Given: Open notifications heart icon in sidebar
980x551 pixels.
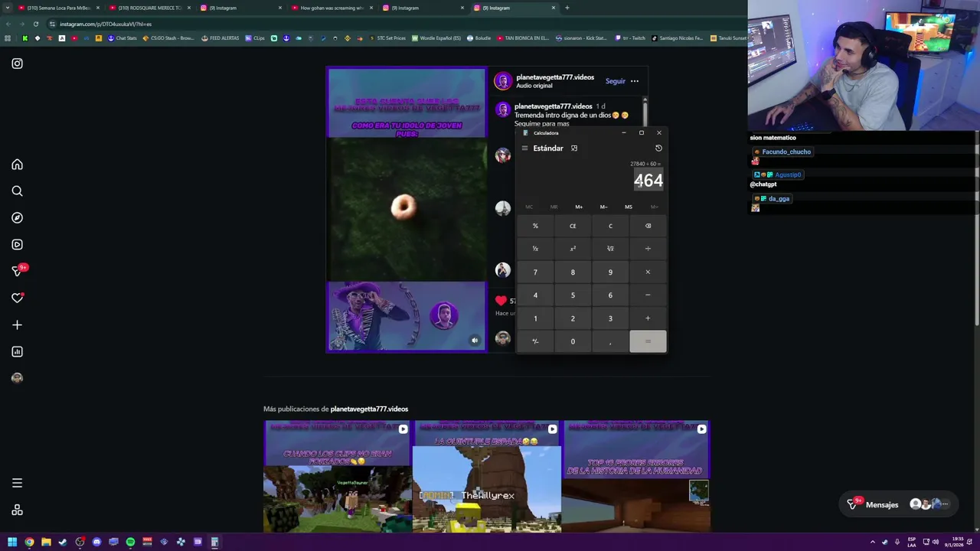Looking at the screenshot, I should point(17,298).
